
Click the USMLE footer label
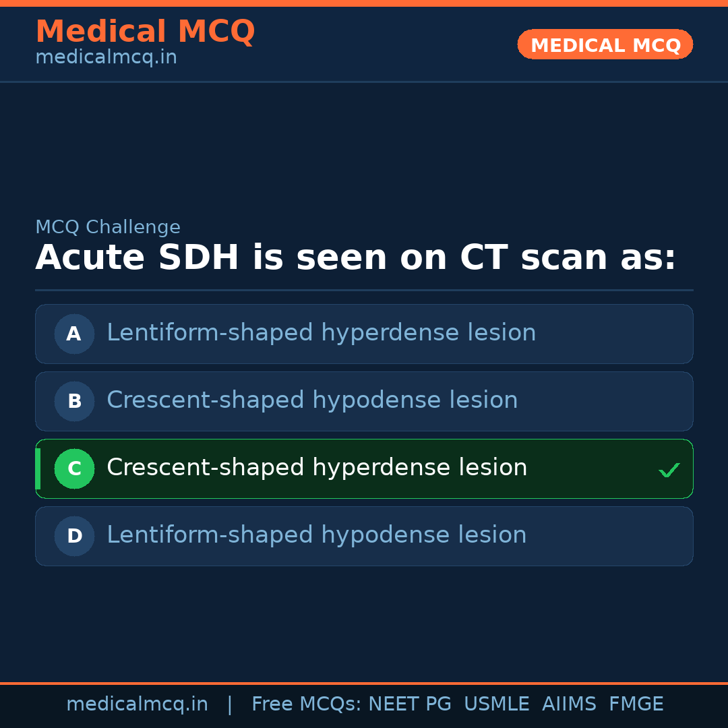496,704
